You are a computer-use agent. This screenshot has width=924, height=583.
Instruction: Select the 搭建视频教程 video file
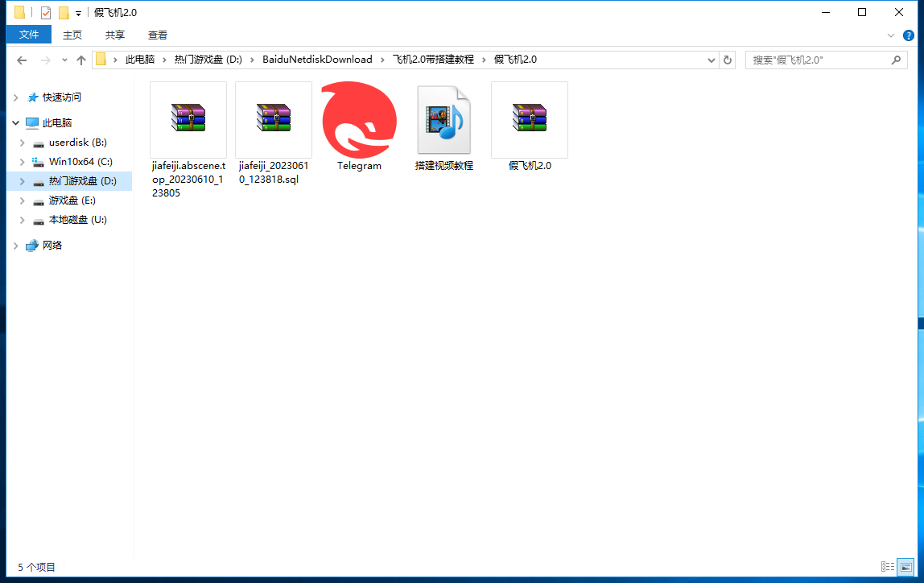click(443, 121)
